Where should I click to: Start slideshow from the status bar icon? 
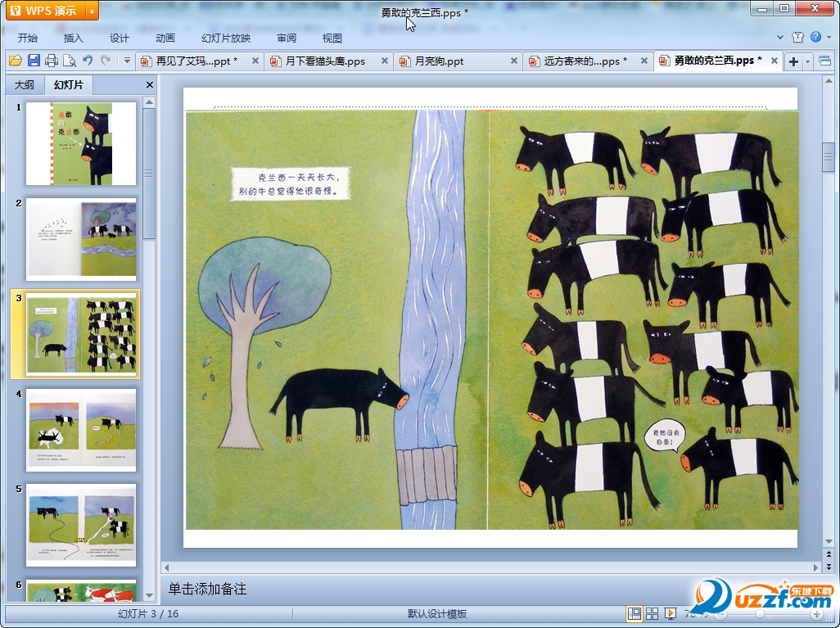click(x=670, y=613)
